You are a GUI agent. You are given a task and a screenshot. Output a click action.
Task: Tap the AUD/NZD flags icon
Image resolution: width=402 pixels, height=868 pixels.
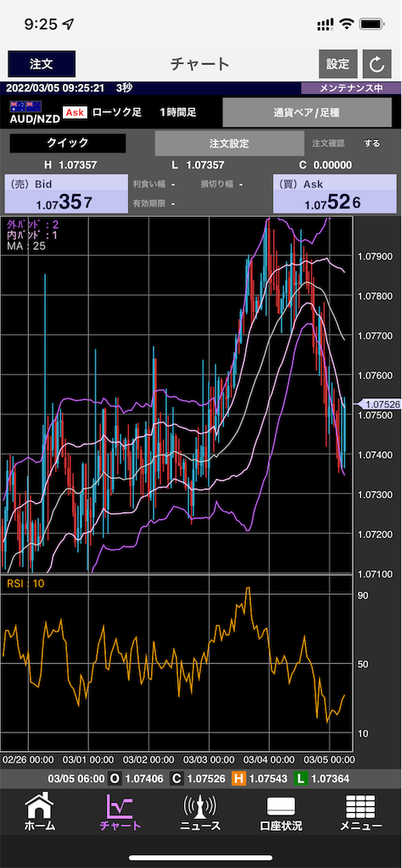pyautogui.click(x=26, y=106)
